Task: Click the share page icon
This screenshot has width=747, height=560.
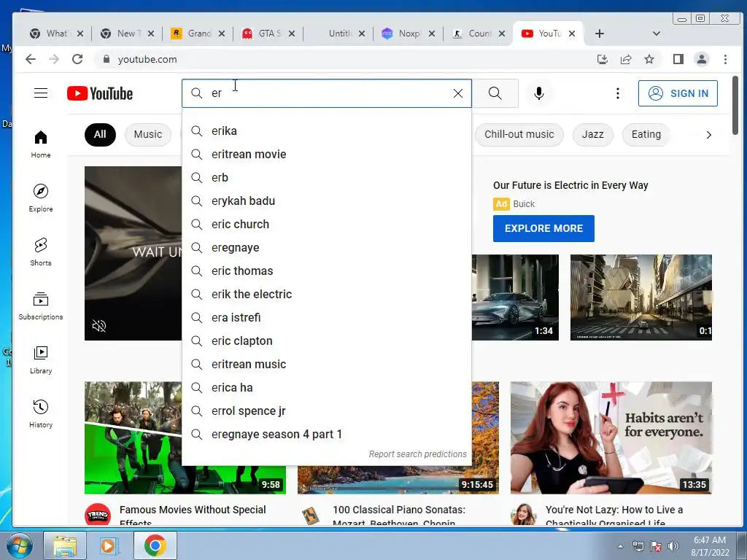Action: pos(625,59)
